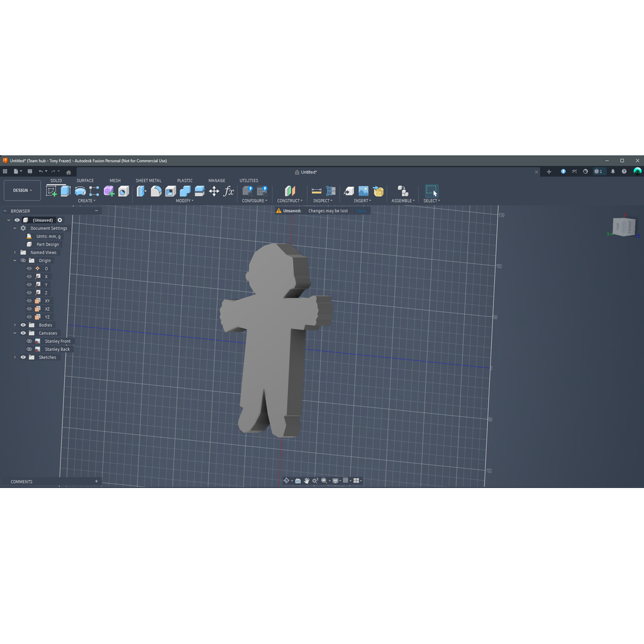Open a new design tab with plus

tap(548, 172)
